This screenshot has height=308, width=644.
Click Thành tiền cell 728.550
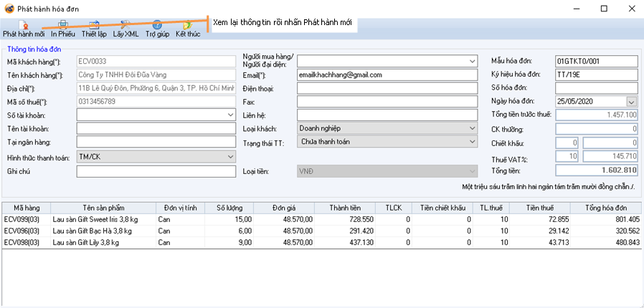pyautogui.click(x=346, y=219)
